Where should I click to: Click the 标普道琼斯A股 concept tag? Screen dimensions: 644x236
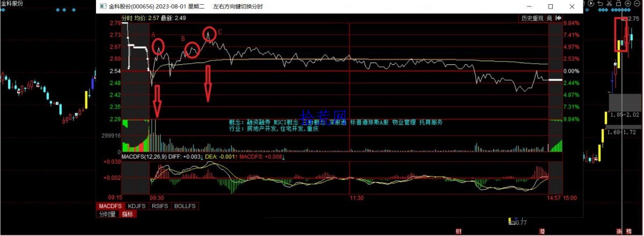(369, 122)
